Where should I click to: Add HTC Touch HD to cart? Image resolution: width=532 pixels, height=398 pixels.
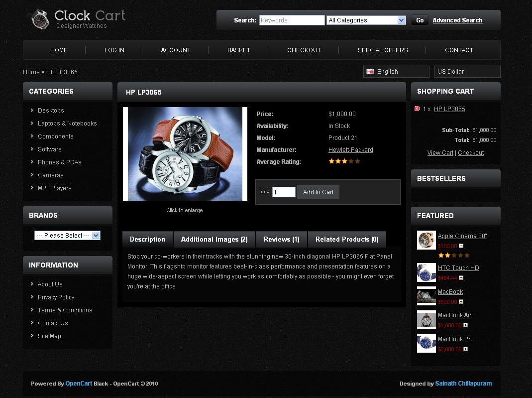(x=461, y=278)
